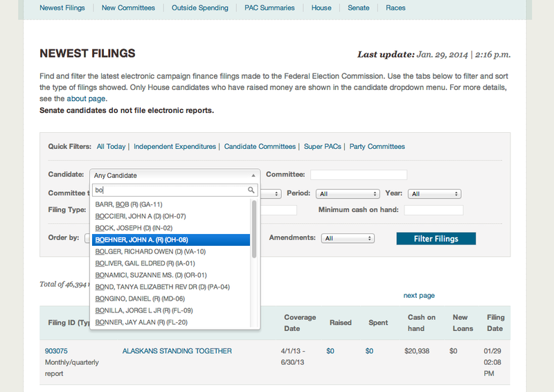
Task: Apply the Super PACs quick filter
Action: coord(323,147)
